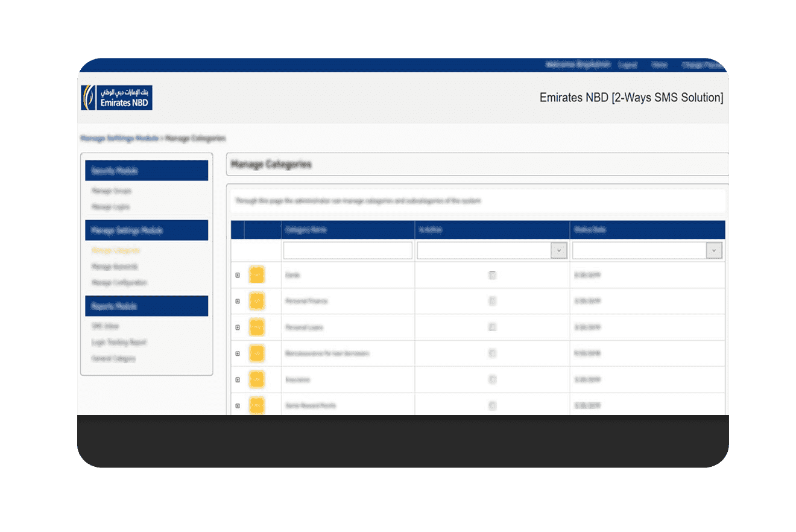Expand the Personal Loans category row
Viewport: 796px width, 532px height.
238,328
